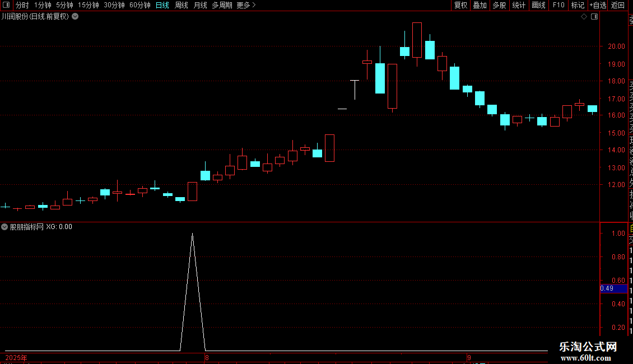This screenshot has height=364, width=633.
Task: Click the 叠加 overlay button
Action: (x=480, y=5)
